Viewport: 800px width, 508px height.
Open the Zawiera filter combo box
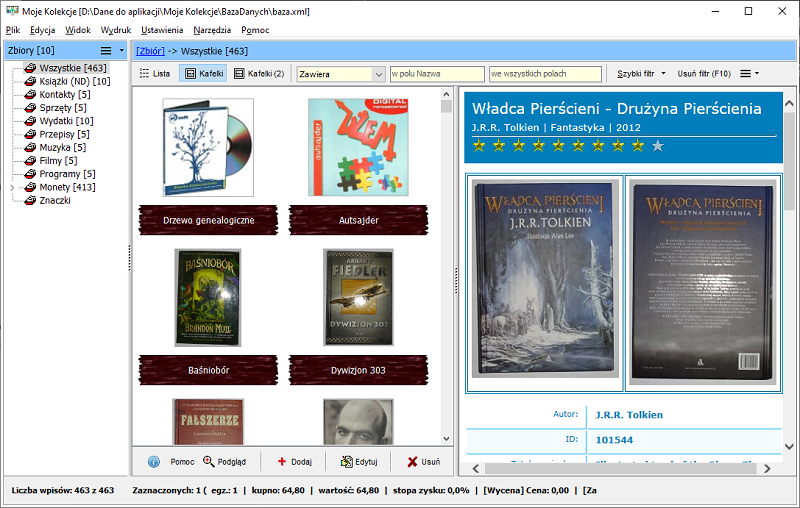[x=340, y=74]
